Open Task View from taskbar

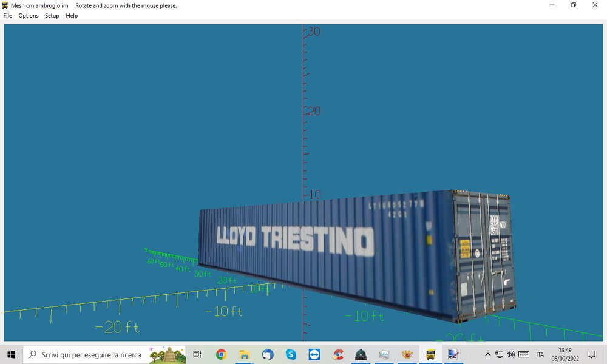[x=197, y=354]
